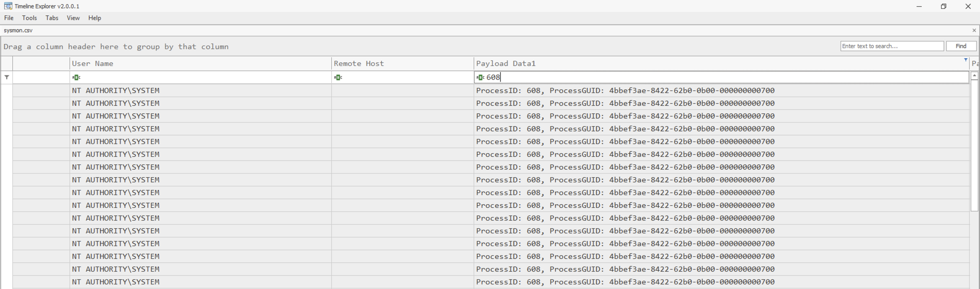Open filter condition icon for Remote Host
The width and height of the screenshot is (980, 289).
click(x=338, y=78)
